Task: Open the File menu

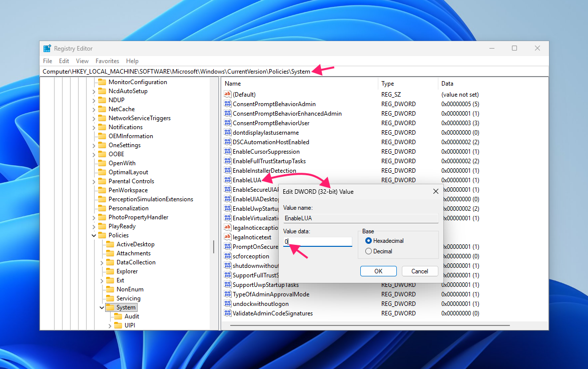Action: pyautogui.click(x=48, y=61)
